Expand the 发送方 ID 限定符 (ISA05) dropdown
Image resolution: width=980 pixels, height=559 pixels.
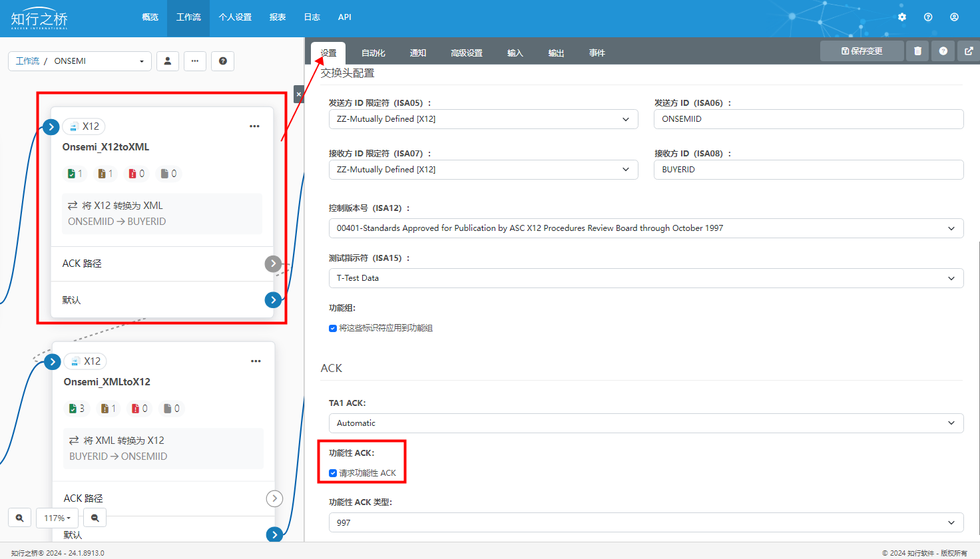coord(483,119)
